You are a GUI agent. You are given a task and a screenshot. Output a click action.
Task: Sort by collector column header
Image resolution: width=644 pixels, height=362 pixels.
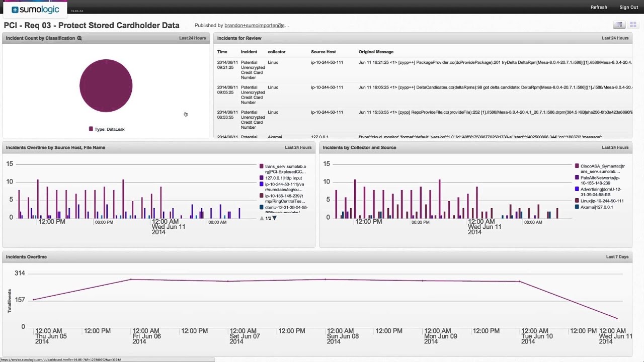pos(276,52)
